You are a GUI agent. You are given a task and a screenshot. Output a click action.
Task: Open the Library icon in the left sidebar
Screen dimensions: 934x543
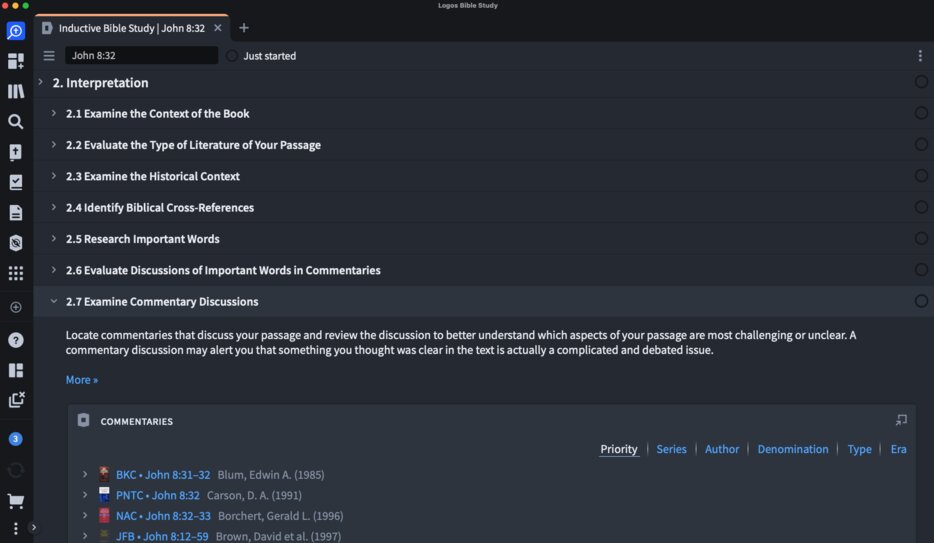click(15, 92)
